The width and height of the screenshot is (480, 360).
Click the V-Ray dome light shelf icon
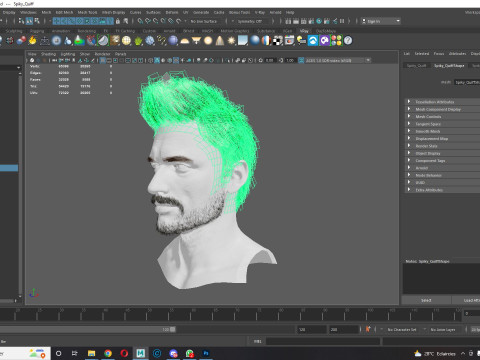tap(185, 41)
